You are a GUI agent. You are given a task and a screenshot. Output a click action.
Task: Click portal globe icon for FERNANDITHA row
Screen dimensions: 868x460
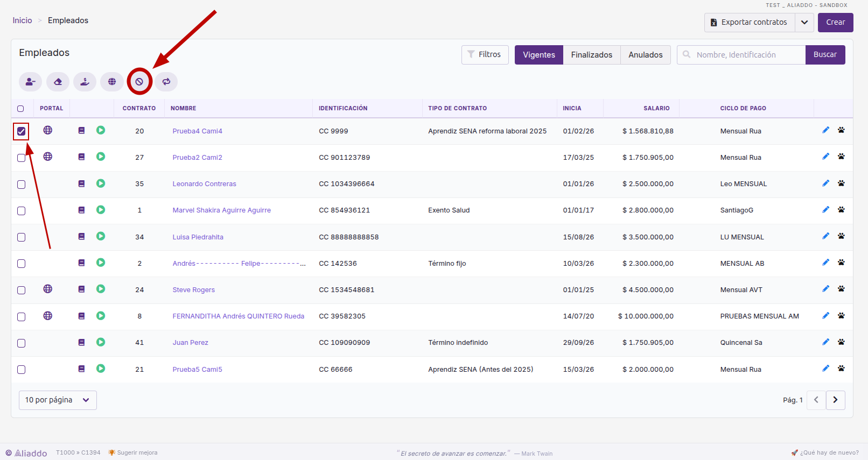click(x=48, y=316)
